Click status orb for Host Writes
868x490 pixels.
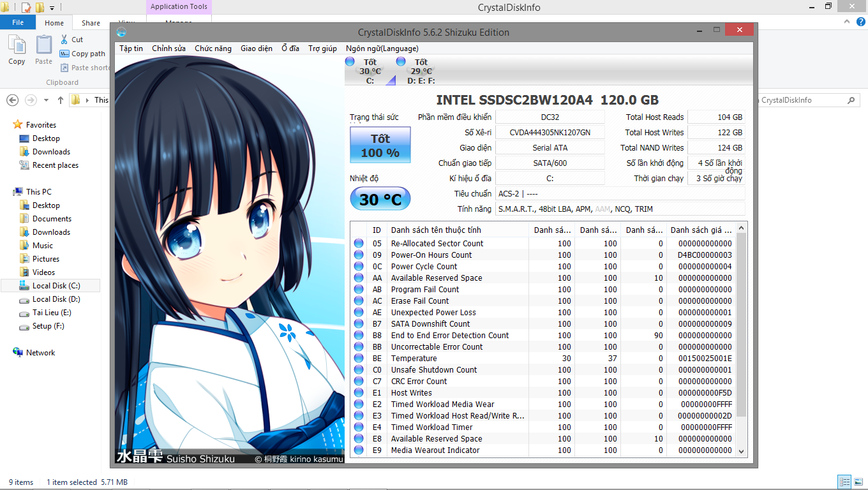point(359,392)
